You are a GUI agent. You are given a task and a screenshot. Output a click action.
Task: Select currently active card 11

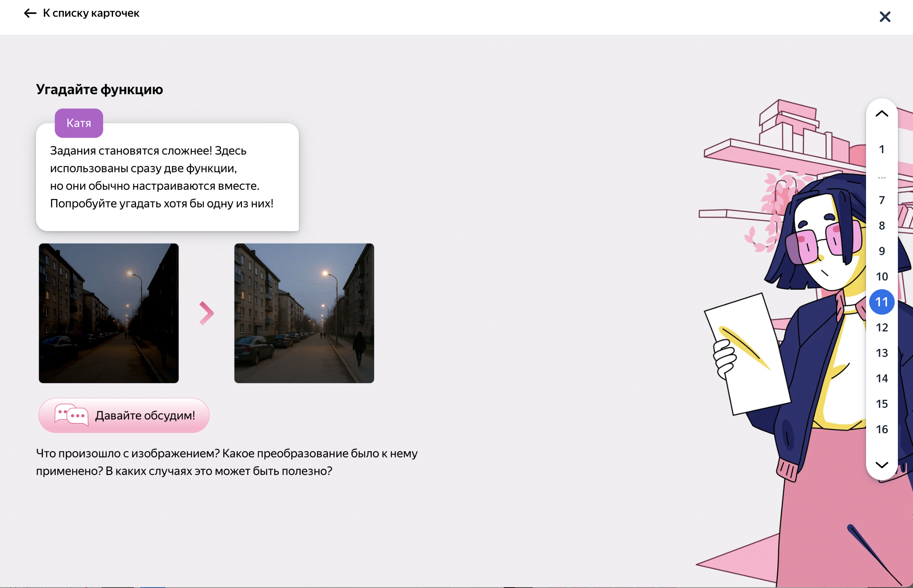(x=882, y=302)
